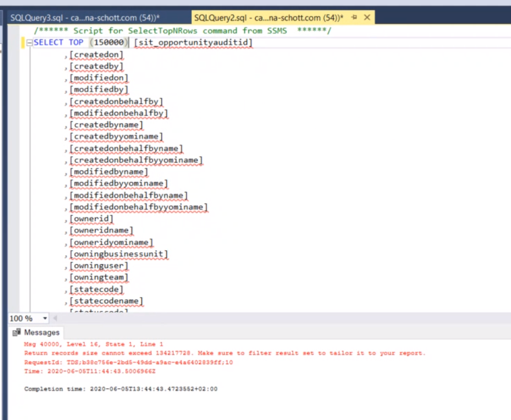Collapse the SELECT statement outline region
The width and height of the screenshot is (511, 420).
point(28,42)
